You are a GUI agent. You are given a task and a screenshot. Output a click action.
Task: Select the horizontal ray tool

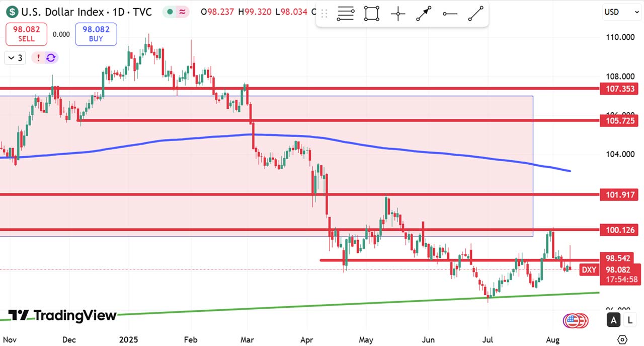(450, 14)
